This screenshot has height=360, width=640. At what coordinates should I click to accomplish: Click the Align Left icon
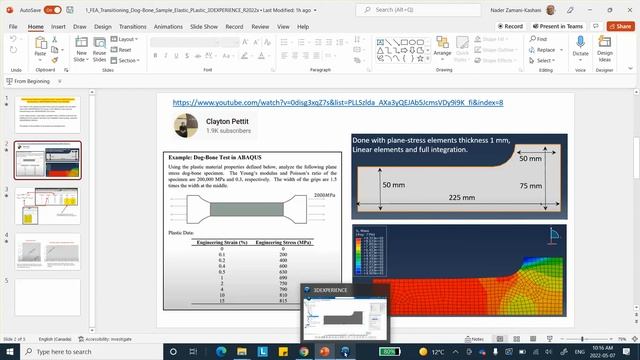(284, 56)
